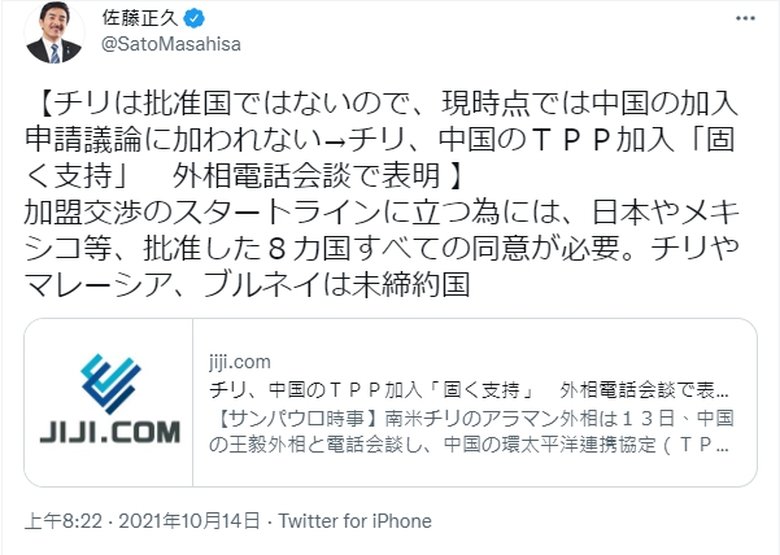Select the 【サンパウロ時事】 card description line
Screen dimensions: 780x555
pos(470,414)
